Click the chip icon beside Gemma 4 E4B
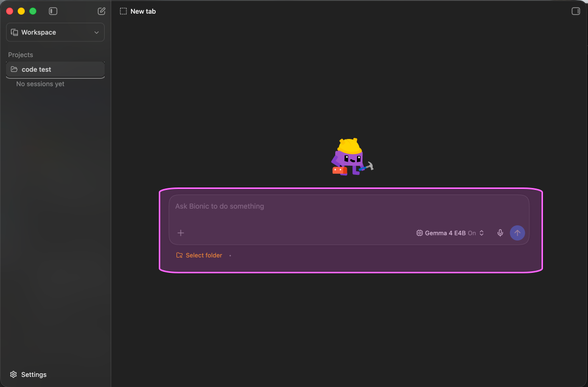Image resolution: width=588 pixels, height=387 pixels. [419, 233]
